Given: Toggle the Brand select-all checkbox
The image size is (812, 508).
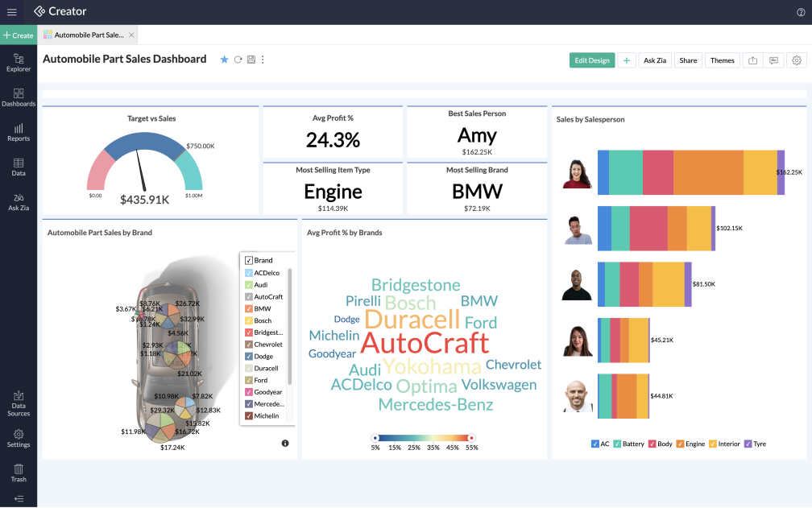Looking at the screenshot, I should [x=249, y=260].
